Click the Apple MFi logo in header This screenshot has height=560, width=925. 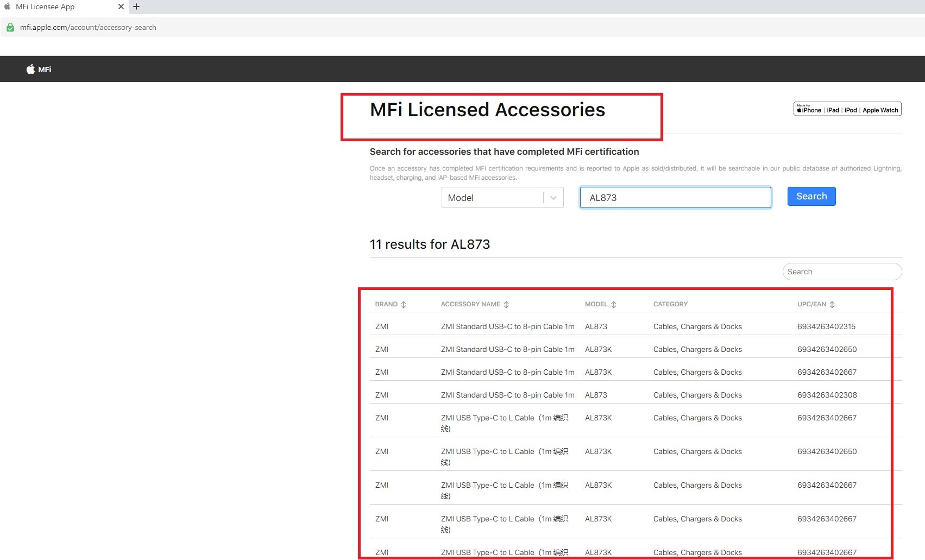(39, 69)
